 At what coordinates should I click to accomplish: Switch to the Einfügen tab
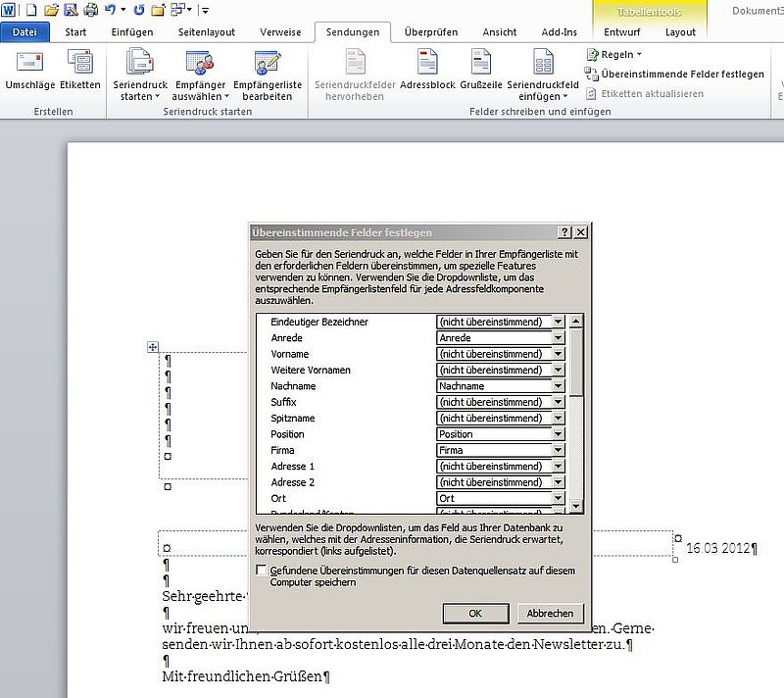pyautogui.click(x=132, y=32)
